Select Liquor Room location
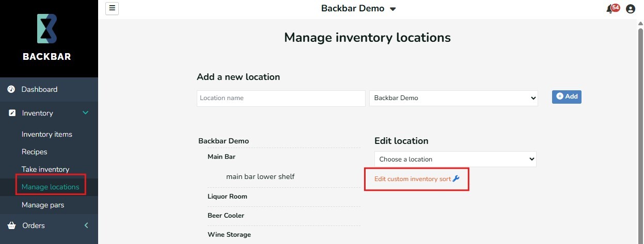Screen dimensions: 644x244 227,196
